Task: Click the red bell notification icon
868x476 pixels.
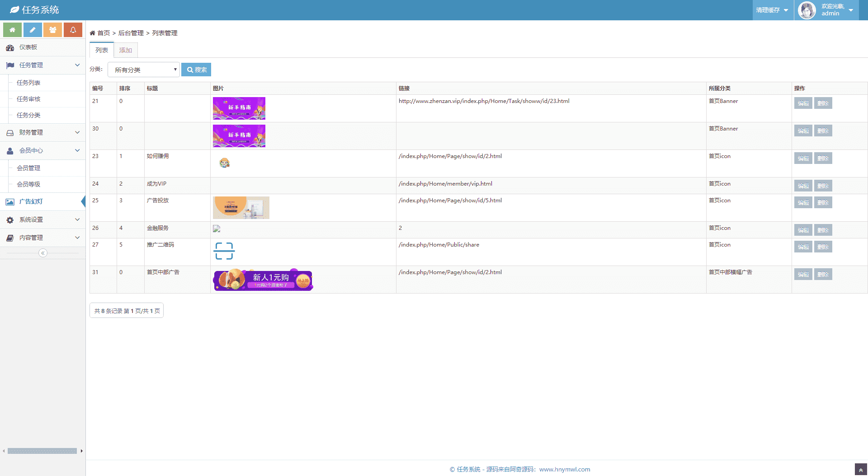Action: pyautogui.click(x=73, y=30)
